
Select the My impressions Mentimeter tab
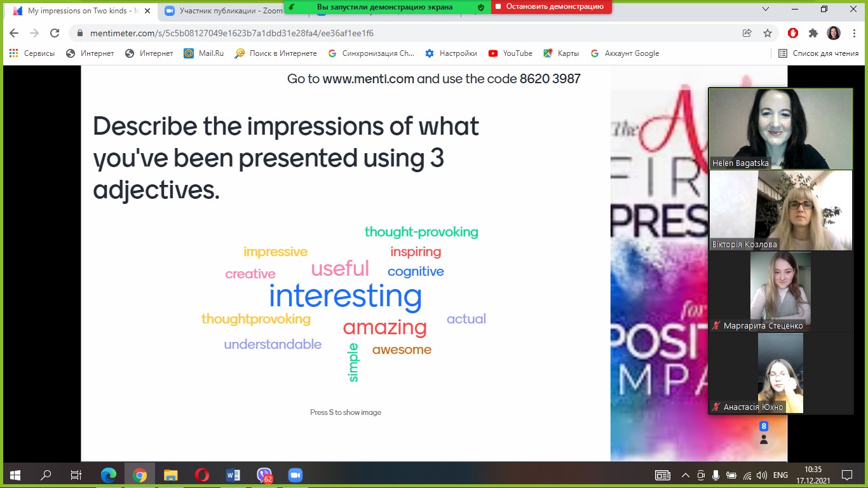(x=76, y=11)
